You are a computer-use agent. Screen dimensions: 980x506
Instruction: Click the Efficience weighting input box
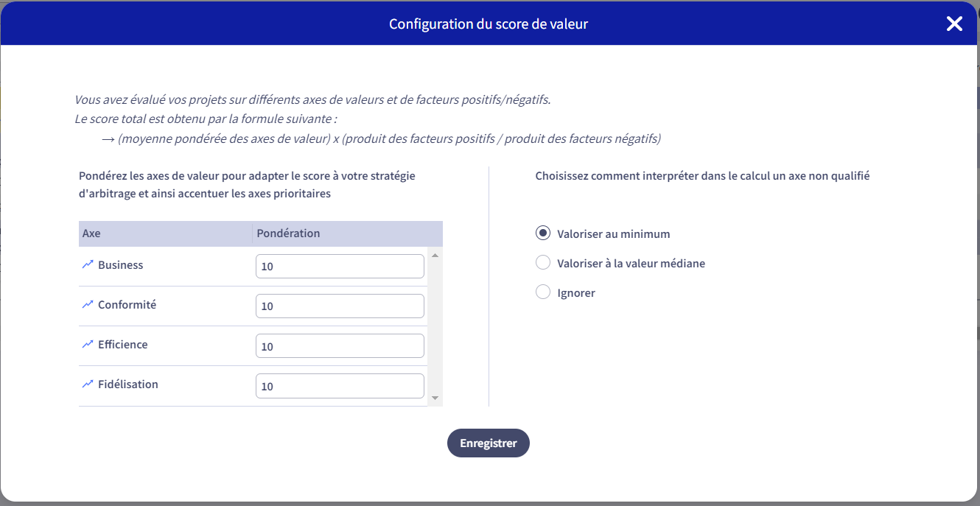[x=340, y=346]
